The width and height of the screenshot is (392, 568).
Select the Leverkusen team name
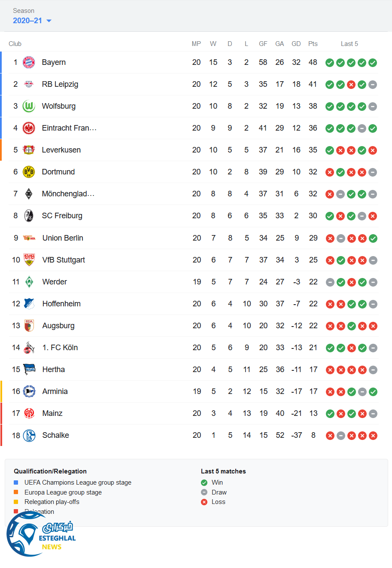pos(61,150)
